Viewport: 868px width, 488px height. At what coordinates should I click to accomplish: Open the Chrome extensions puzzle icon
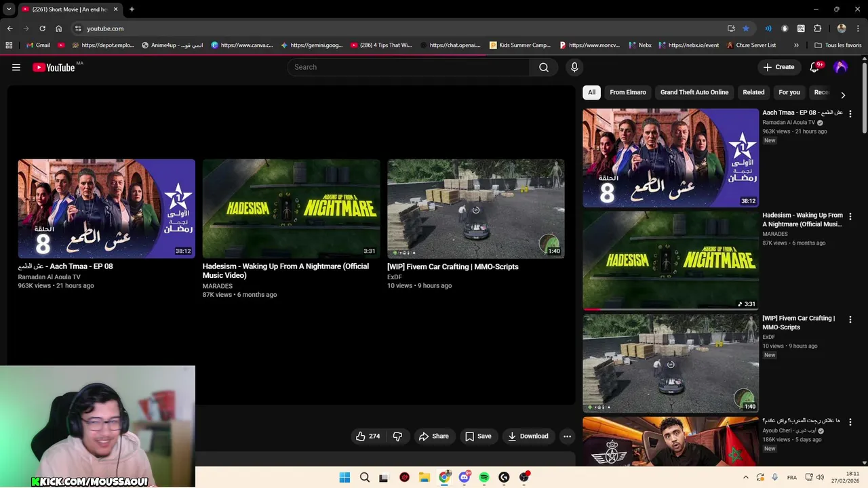click(x=817, y=28)
